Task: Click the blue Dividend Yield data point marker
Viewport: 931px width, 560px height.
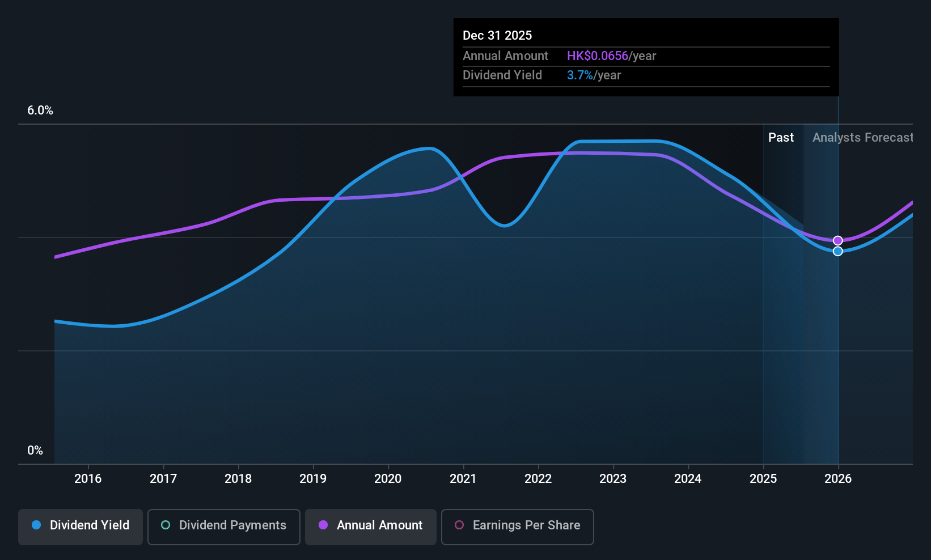Action: pyautogui.click(x=838, y=251)
